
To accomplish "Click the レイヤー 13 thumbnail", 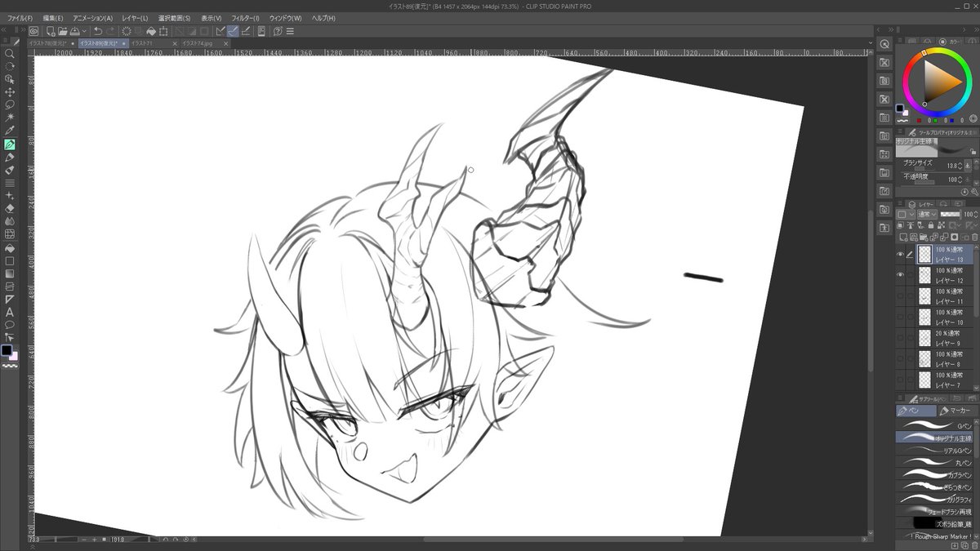I will [924, 254].
